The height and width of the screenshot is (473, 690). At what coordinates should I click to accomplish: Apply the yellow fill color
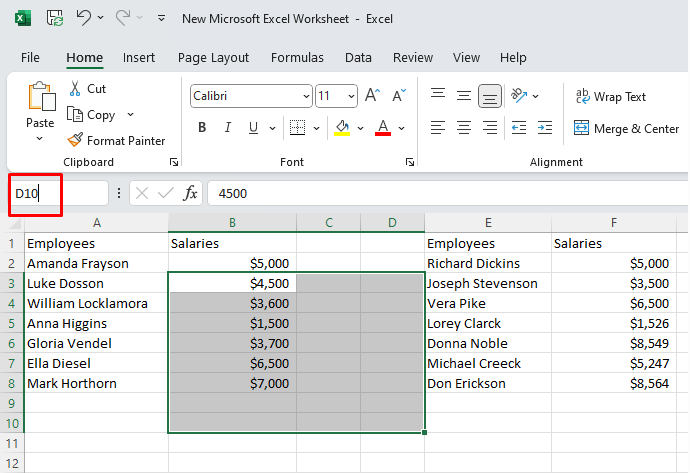coord(342,128)
